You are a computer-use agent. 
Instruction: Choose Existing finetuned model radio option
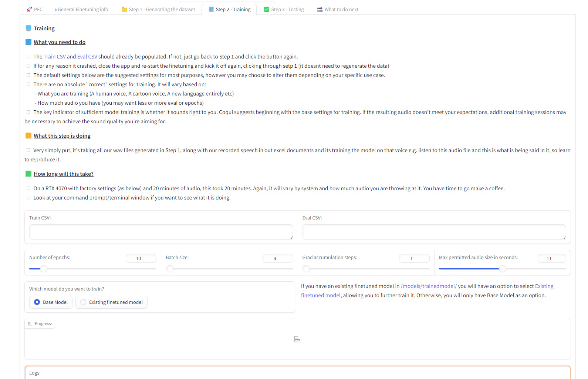pos(112,302)
